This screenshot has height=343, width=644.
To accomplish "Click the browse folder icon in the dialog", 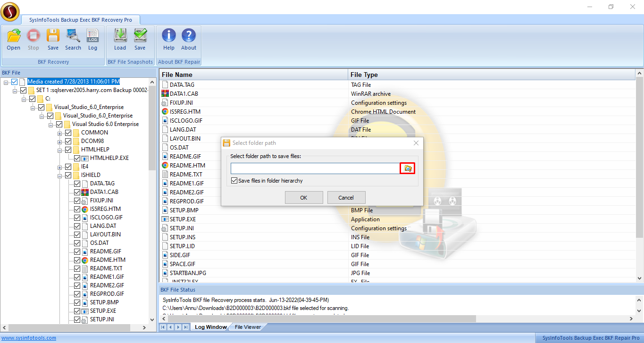I will [x=408, y=168].
